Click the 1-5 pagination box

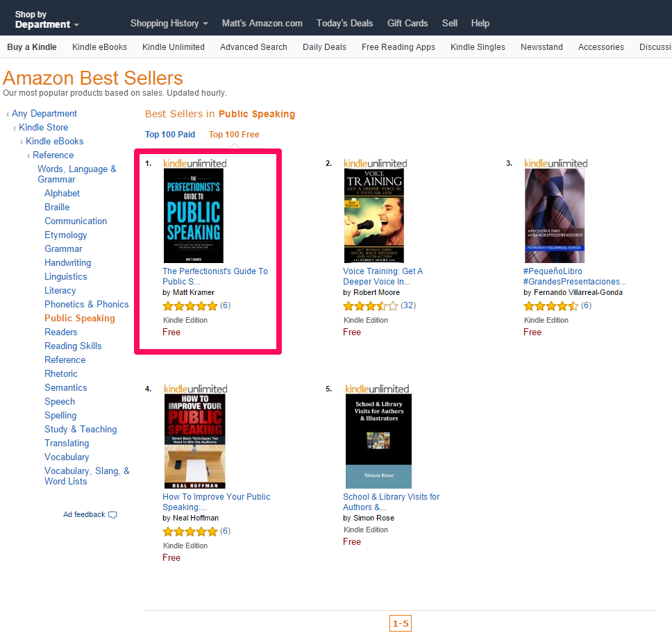tap(401, 623)
